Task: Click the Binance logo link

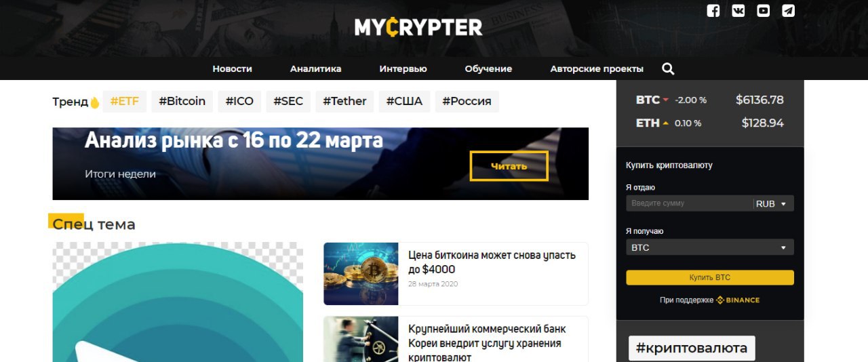Action: pos(738,300)
